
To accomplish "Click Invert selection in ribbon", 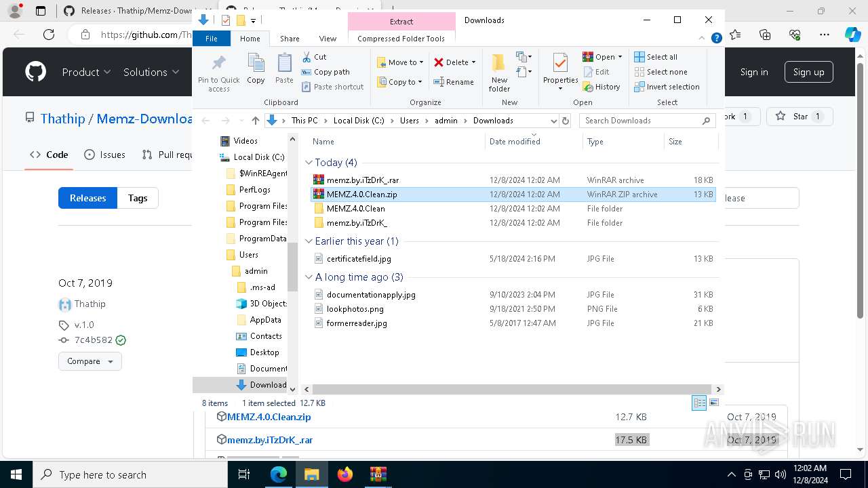I will (667, 87).
